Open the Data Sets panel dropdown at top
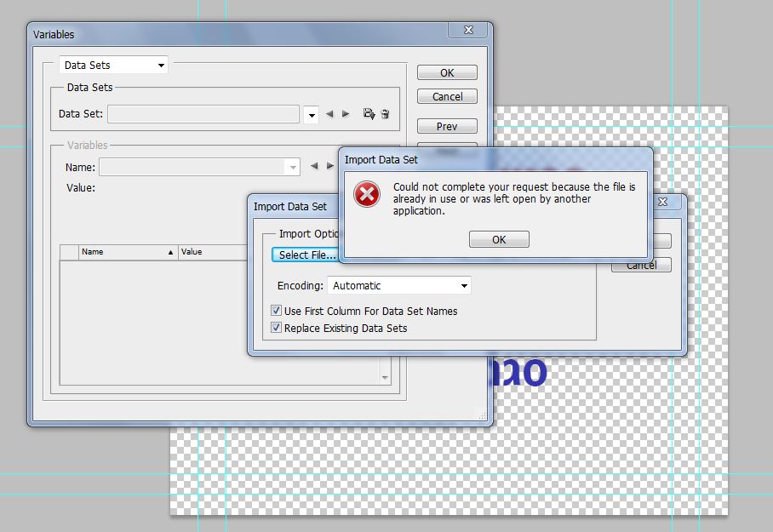 [x=113, y=65]
